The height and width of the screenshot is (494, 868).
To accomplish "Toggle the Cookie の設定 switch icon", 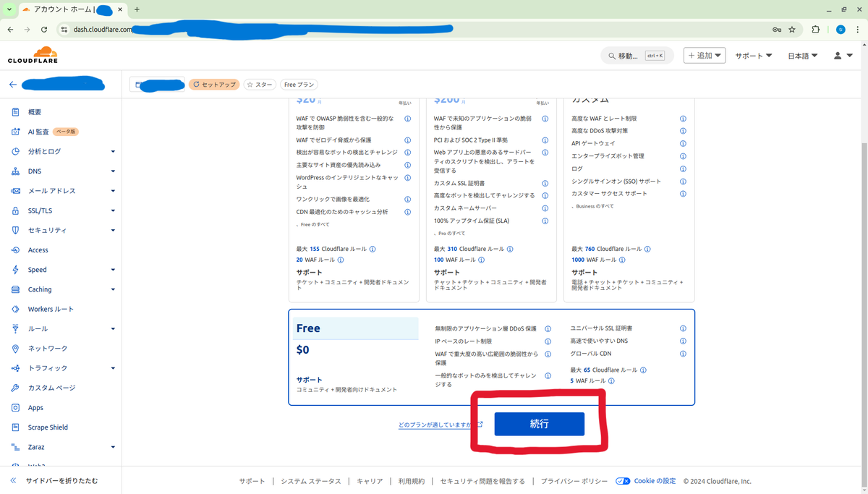I will coord(623,481).
